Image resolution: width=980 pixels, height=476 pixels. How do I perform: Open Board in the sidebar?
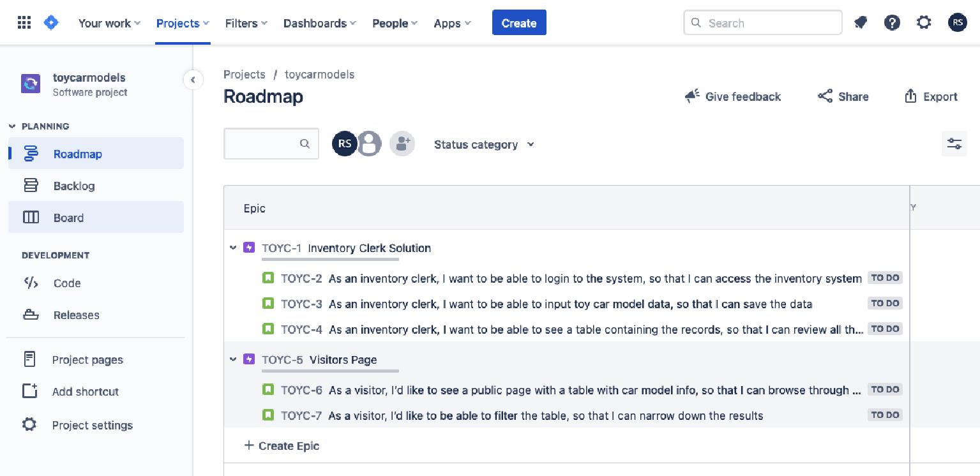pos(96,217)
